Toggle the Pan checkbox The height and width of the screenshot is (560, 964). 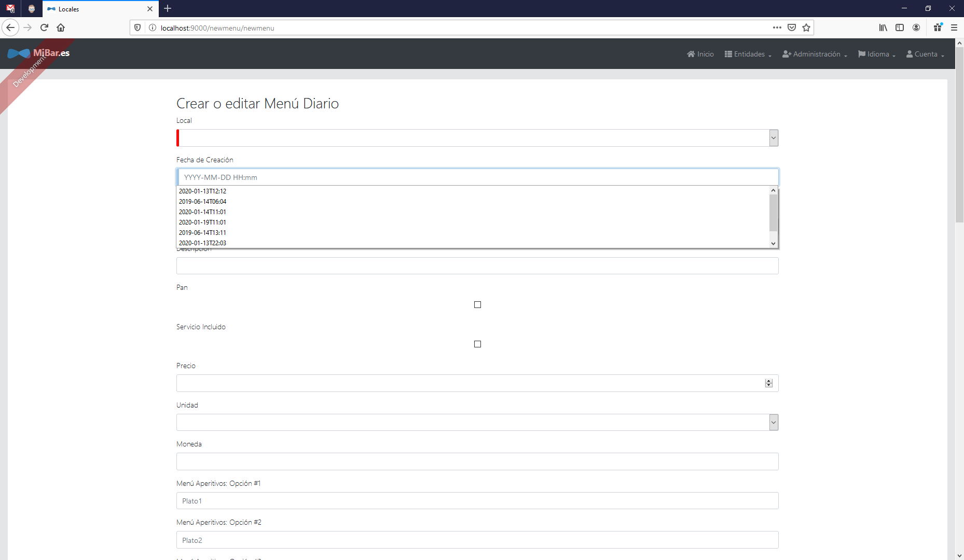point(477,304)
